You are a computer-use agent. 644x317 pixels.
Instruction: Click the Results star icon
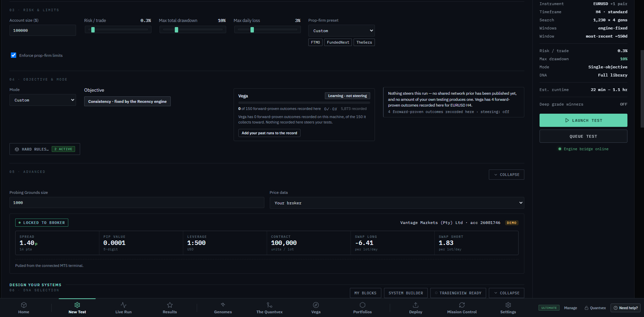point(170,305)
